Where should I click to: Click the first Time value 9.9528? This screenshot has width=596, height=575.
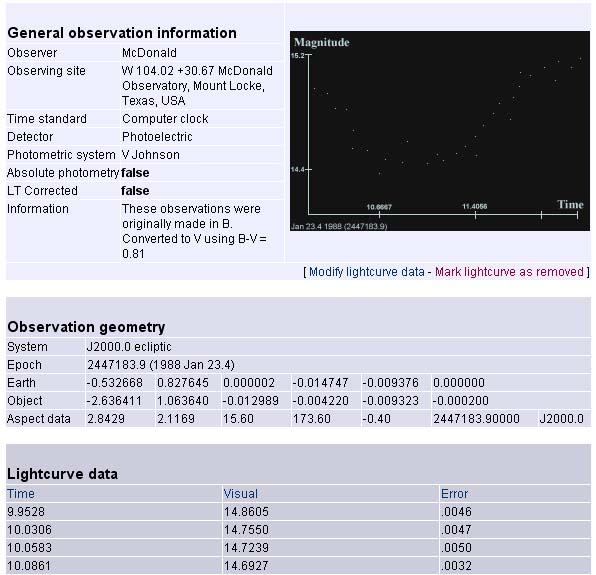(x=26, y=512)
